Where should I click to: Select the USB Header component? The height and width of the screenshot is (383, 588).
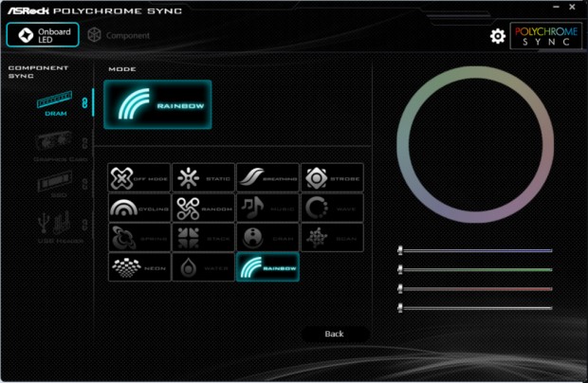click(x=60, y=228)
